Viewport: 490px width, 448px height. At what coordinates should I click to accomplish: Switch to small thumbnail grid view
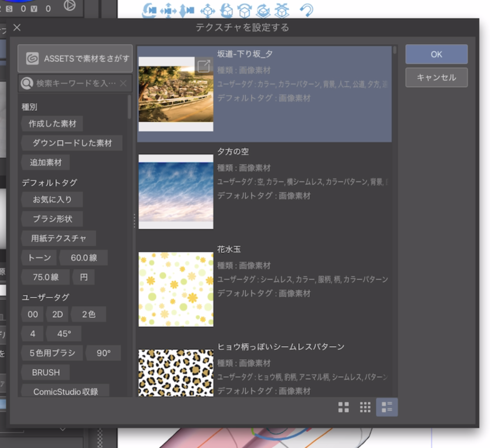pos(365,407)
